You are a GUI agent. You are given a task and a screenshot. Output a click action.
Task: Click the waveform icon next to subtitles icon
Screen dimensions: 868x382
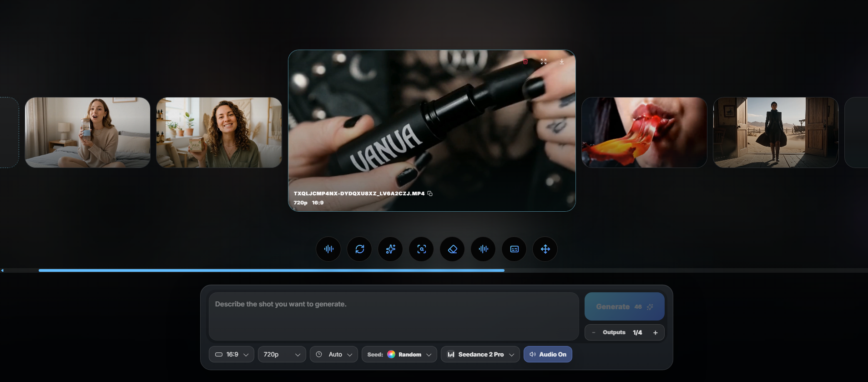[x=483, y=249]
